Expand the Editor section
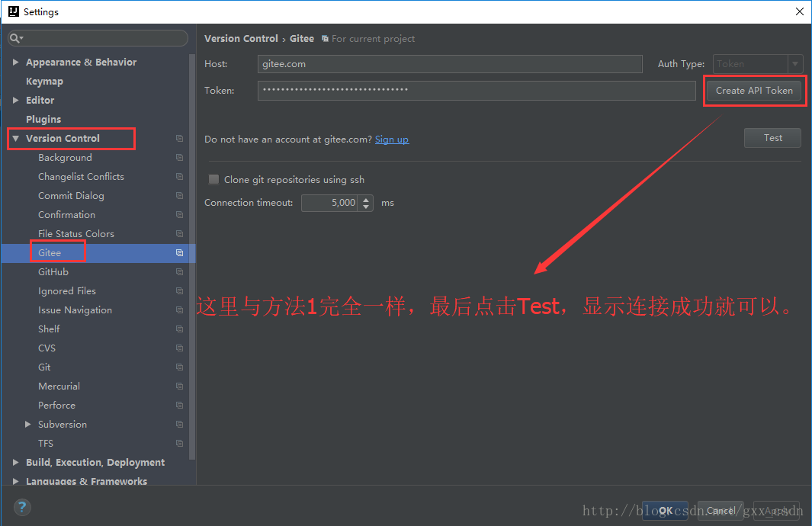Image resolution: width=812 pixels, height=526 pixels. click(x=15, y=101)
